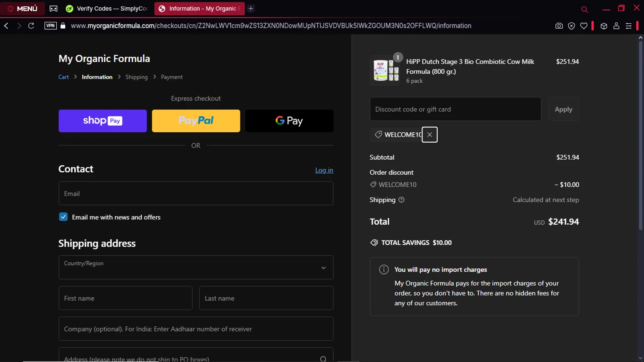Click the Cart breadcrumb link

(x=64, y=77)
